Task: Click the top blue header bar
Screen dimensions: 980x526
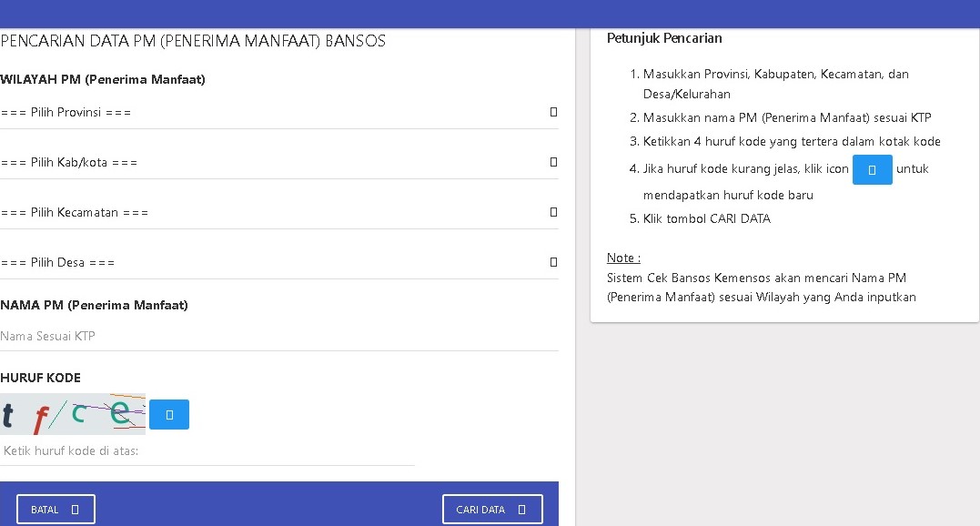Action: coord(490,14)
